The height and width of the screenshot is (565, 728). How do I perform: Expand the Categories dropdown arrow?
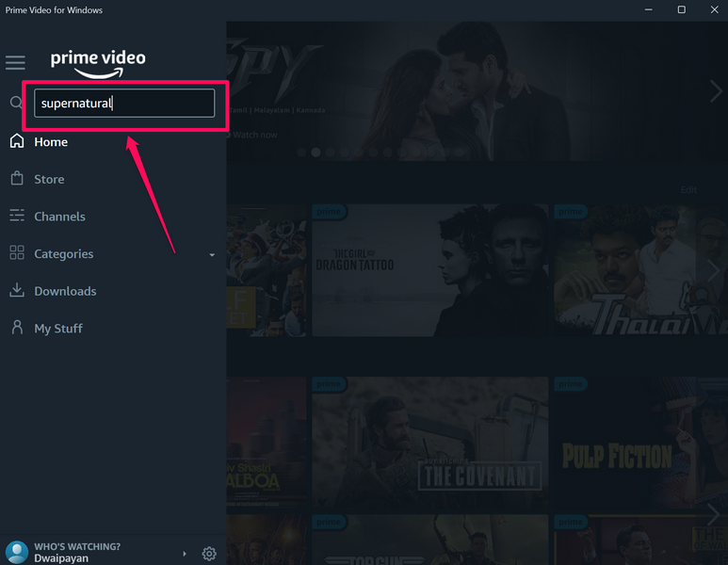click(x=212, y=255)
